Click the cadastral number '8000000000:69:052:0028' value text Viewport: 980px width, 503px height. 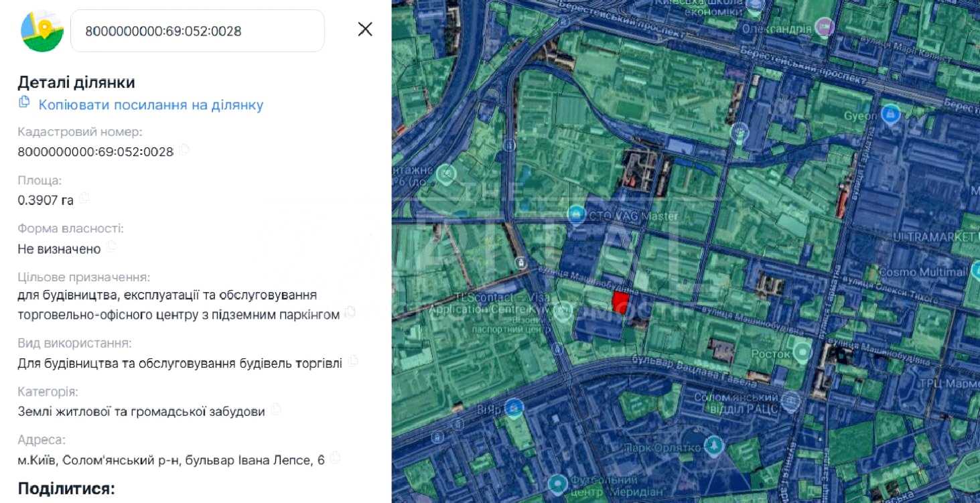pyautogui.click(x=96, y=152)
